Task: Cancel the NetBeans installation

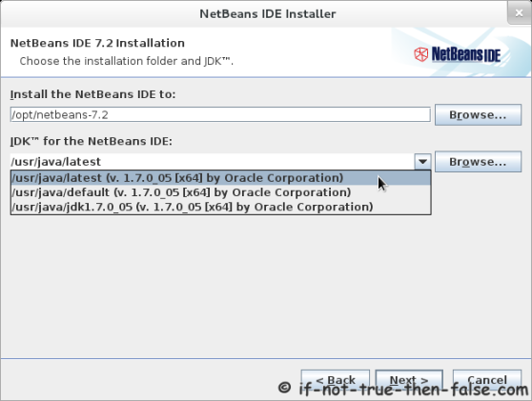Action: (x=487, y=380)
